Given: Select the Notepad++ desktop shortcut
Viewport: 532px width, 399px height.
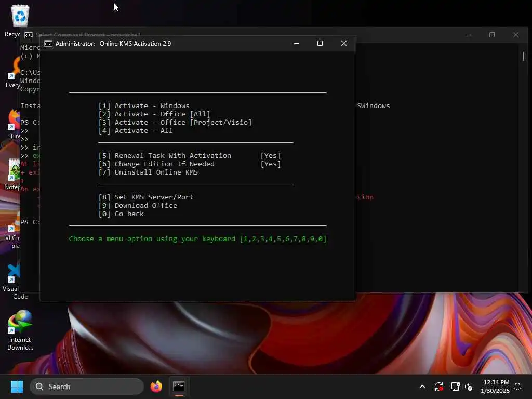Looking at the screenshot, I should [12, 174].
